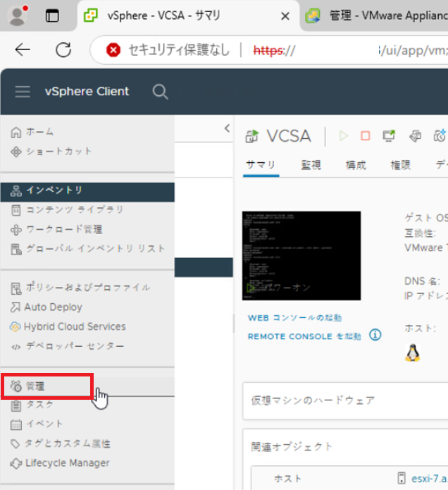Open タスク in the sidebar
The height and width of the screenshot is (490, 448).
(39, 405)
